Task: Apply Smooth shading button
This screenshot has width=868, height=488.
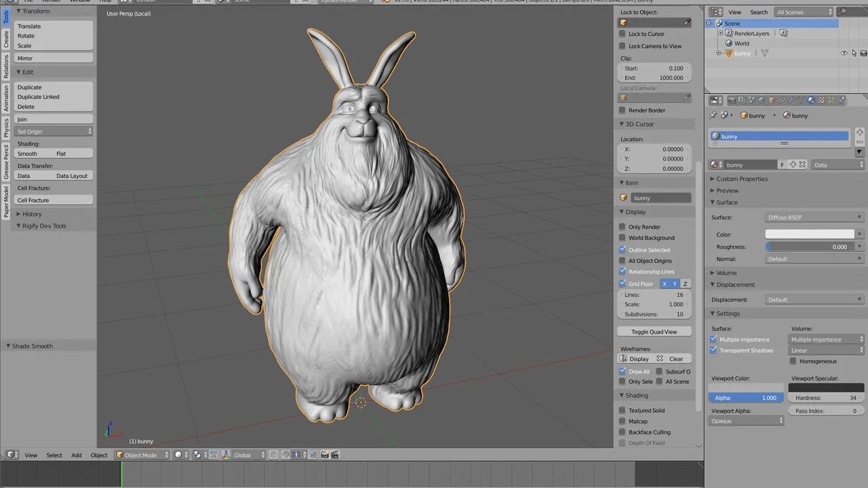Action: [34, 154]
